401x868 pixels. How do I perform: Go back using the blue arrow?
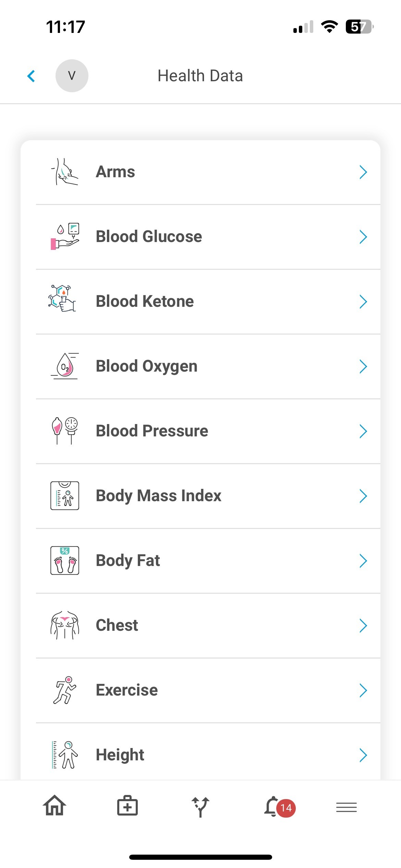(31, 76)
